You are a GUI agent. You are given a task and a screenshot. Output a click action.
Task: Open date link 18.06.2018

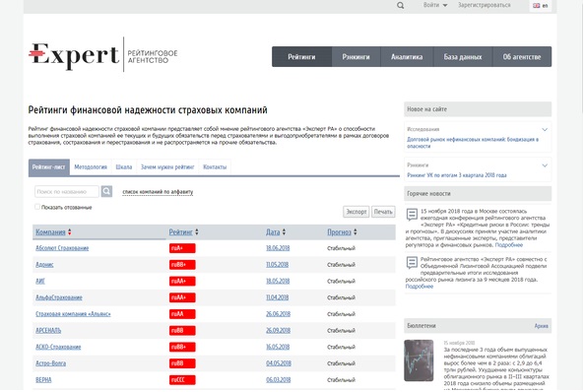[x=278, y=248]
